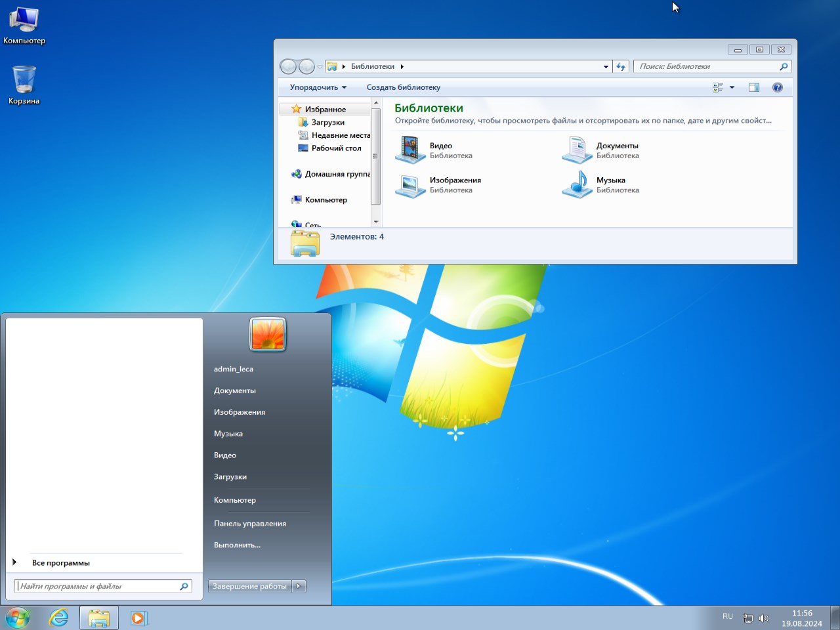The image size is (840, 630).
Task: Open Computer from the Start menu
Action: pyautogui.click(x=235, y=500)
